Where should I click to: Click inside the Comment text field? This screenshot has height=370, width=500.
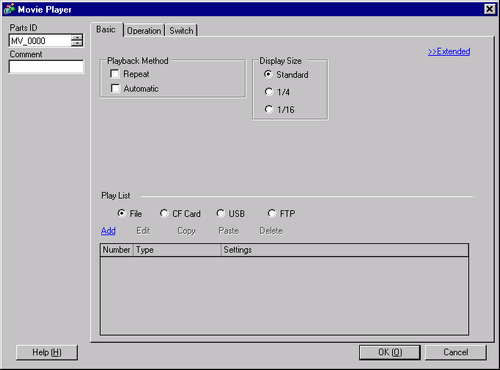(46, 67)
